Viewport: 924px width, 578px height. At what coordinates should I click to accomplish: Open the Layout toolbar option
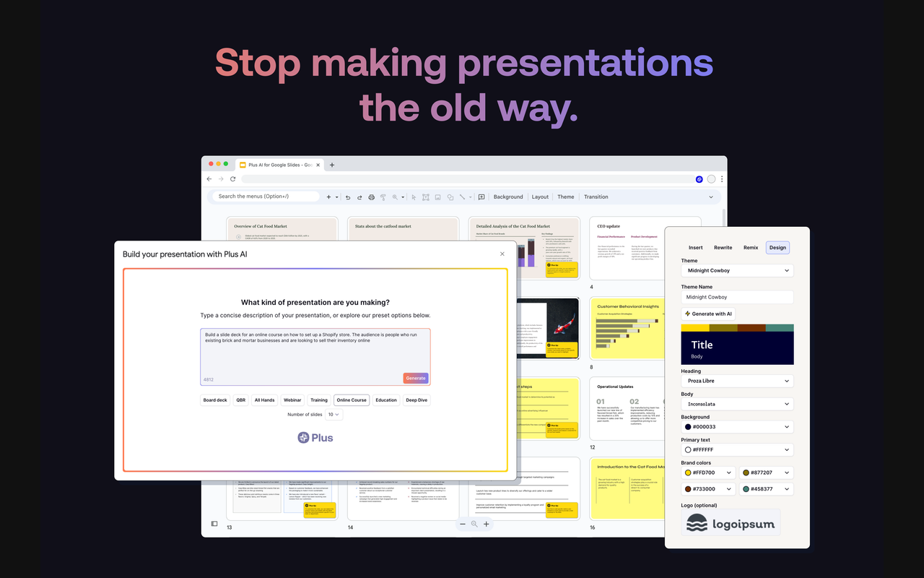click(x=540, y=197)
